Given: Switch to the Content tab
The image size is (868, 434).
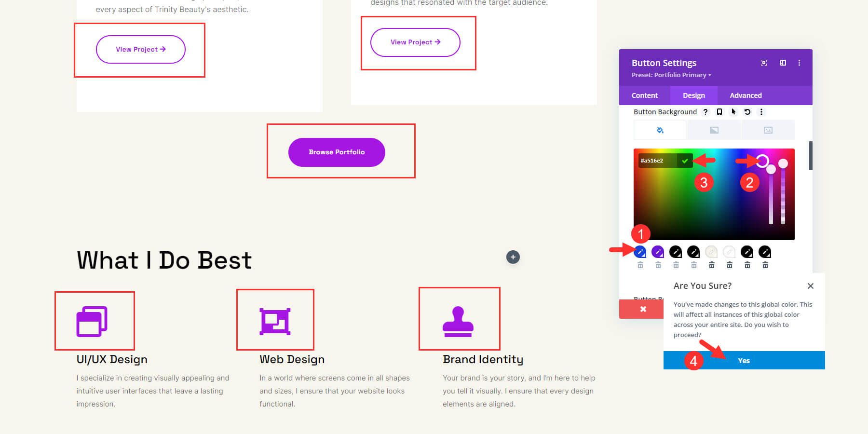Looking at the screenshot, I should point(644,95).
